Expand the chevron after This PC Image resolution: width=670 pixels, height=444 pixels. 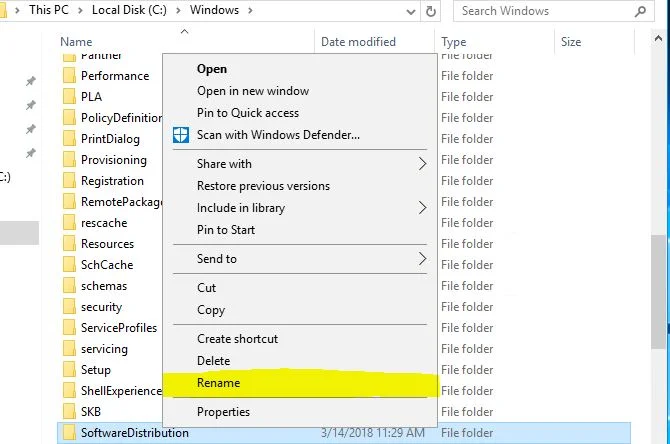[80, 10]
